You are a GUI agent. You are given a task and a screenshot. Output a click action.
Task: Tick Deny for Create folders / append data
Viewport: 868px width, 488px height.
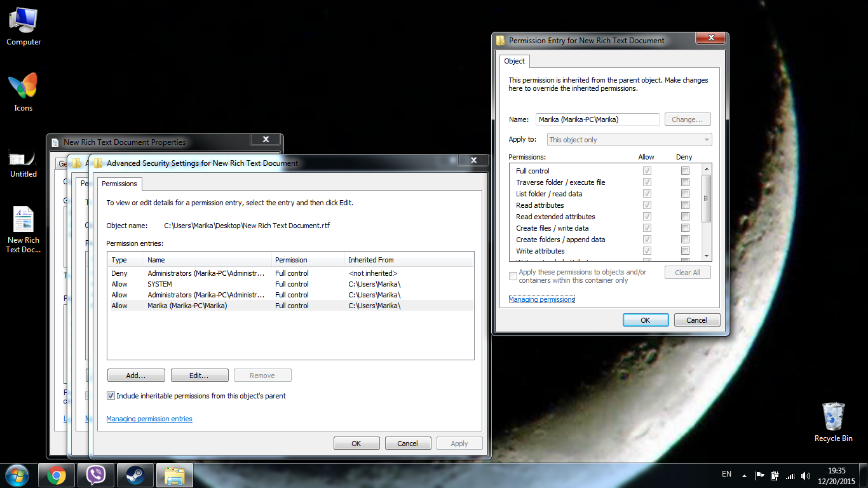685,240
